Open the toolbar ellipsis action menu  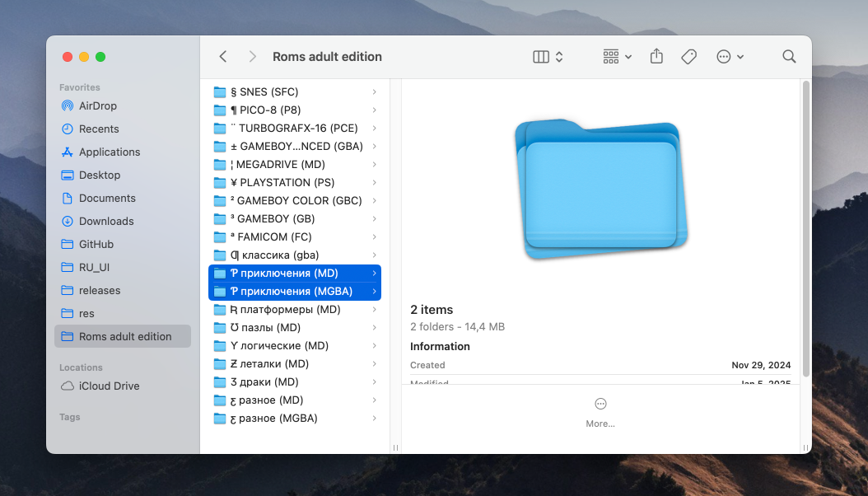730,57
